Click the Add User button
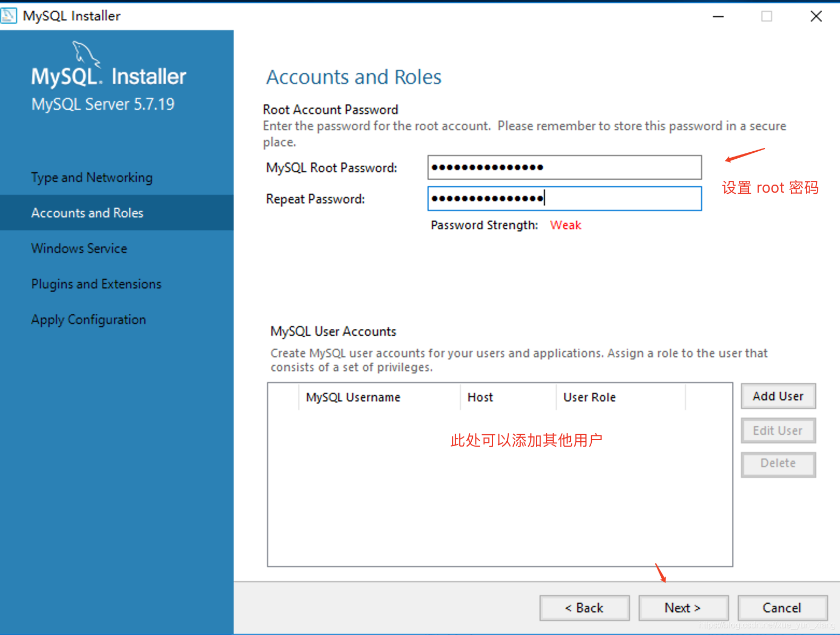The width and height of the screenshot is (840, 635). (778, 396)
